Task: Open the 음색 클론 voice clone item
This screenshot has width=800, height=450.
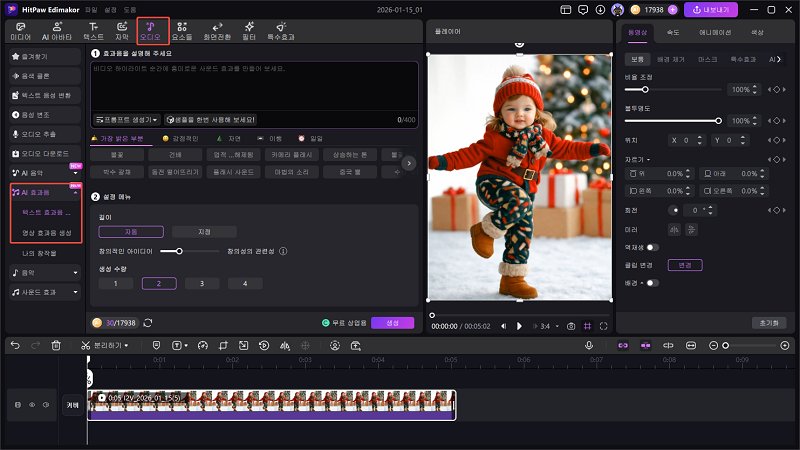Action: pyautogui.click(x=45, y=76)
